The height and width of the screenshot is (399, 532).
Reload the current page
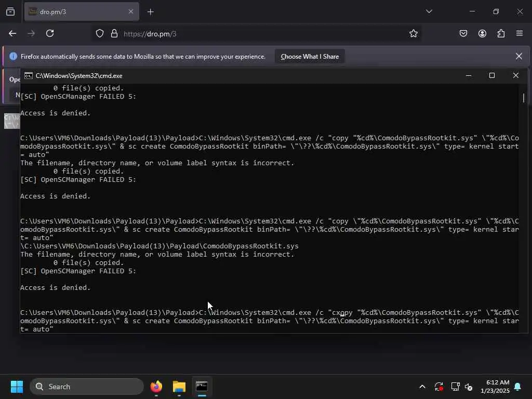(50, 34)
